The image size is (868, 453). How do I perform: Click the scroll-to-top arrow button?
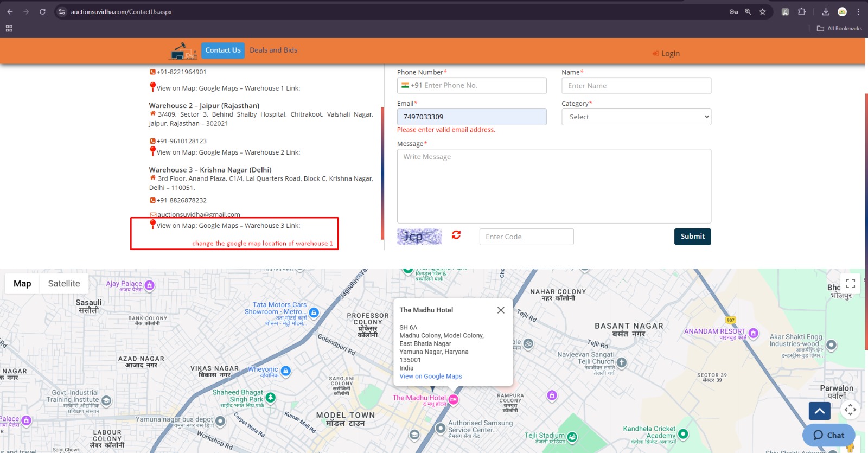[x=819, y=411]
